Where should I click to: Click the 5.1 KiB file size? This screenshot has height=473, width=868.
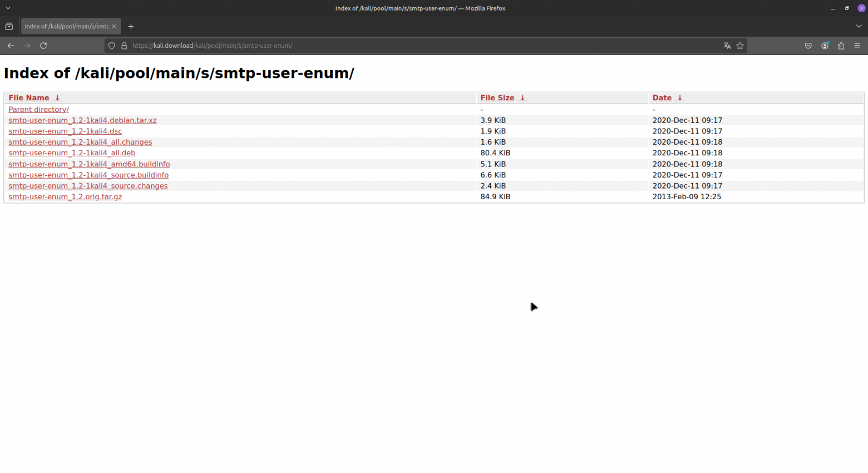pos(493,164)
